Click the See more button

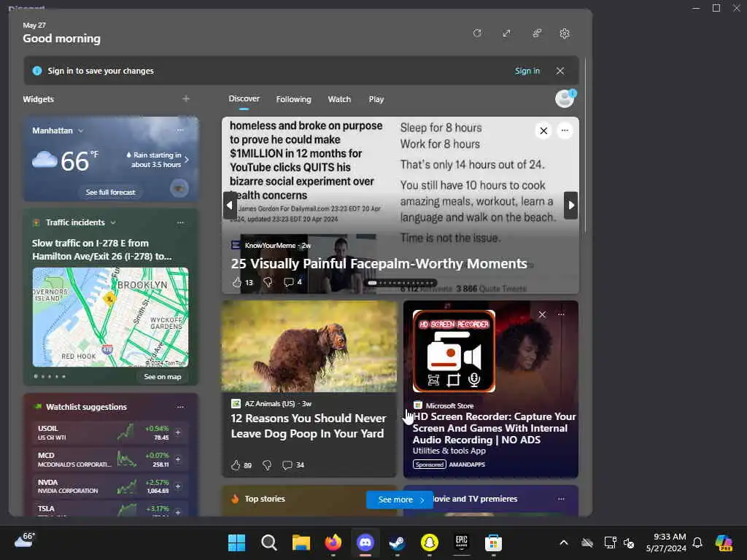399,499
